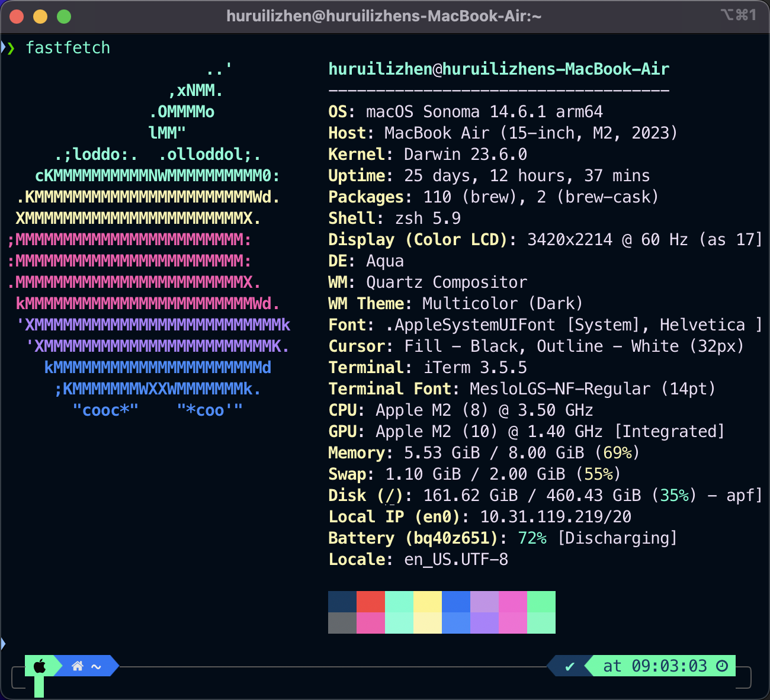Click the Packages line showing 110 (brew)
Screen dimensions: 770x700
point(493,197)
